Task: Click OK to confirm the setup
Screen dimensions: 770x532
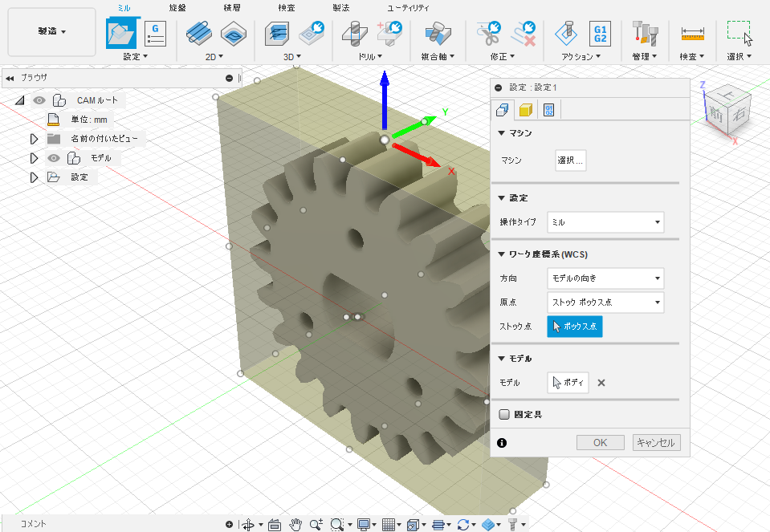Action: (600, 443)
